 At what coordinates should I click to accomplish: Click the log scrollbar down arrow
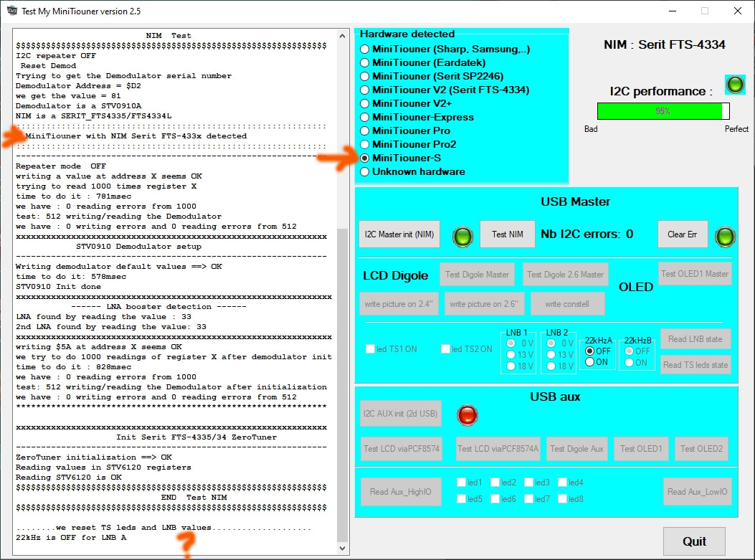coord(342,548)
